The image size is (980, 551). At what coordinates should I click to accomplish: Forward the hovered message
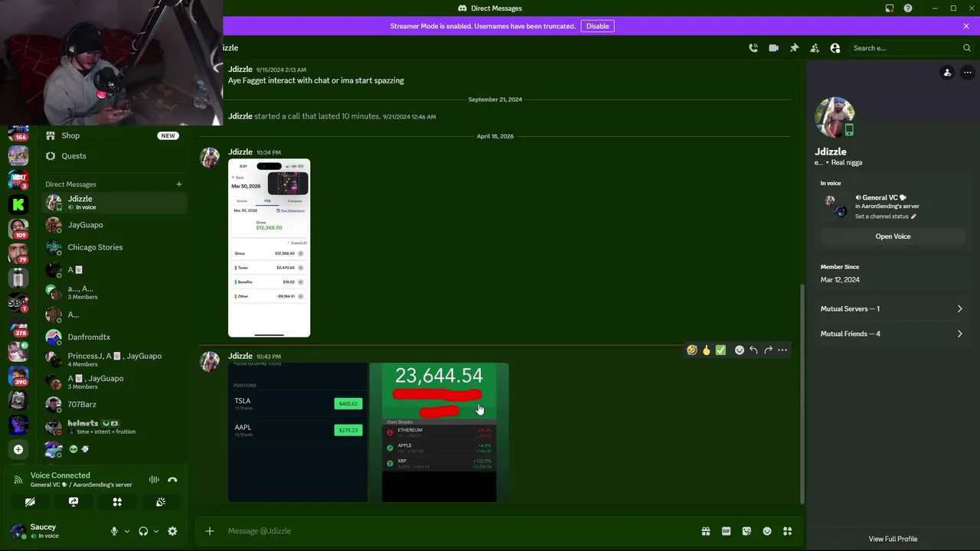tap(768, 350)
